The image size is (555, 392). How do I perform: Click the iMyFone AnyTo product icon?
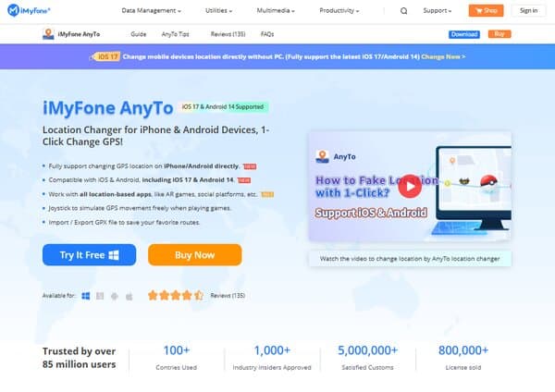click(x=48, y=34)
